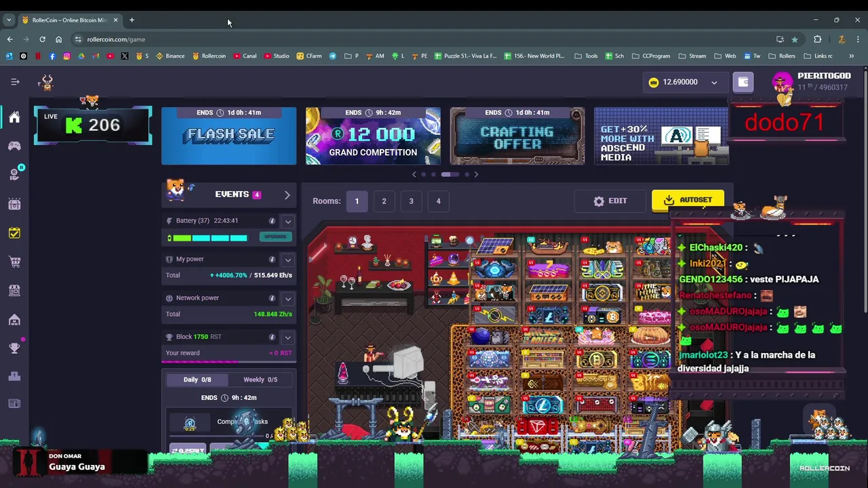Open the Rollercoin bookmark
868x488 pixels.
(x=209, y=56)
